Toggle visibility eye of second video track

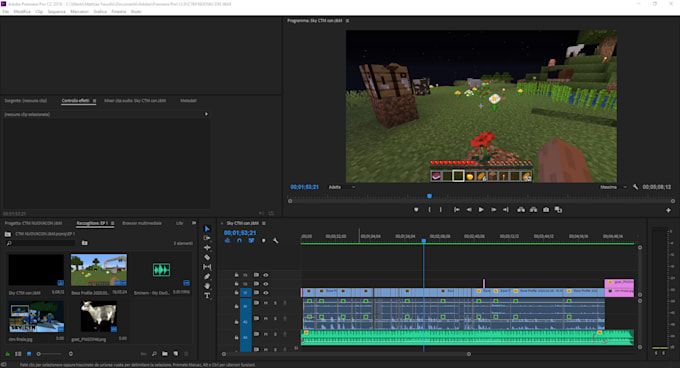click(x=266, y=284)
